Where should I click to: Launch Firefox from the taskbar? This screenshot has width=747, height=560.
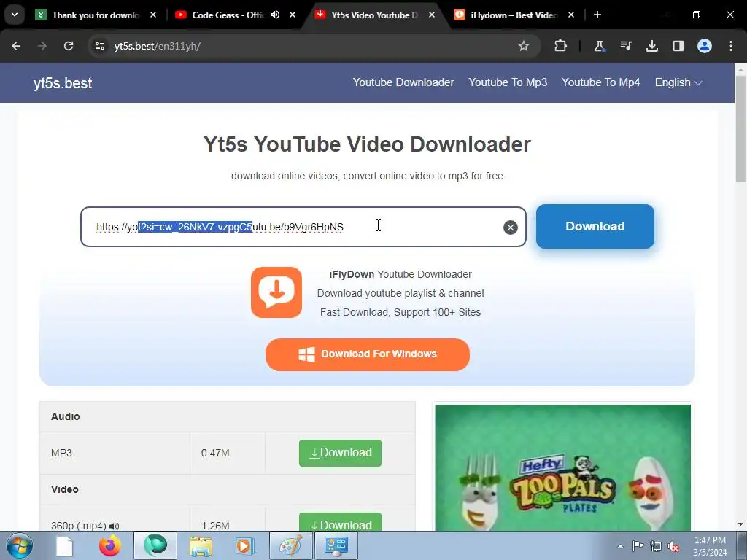(109, 545)
